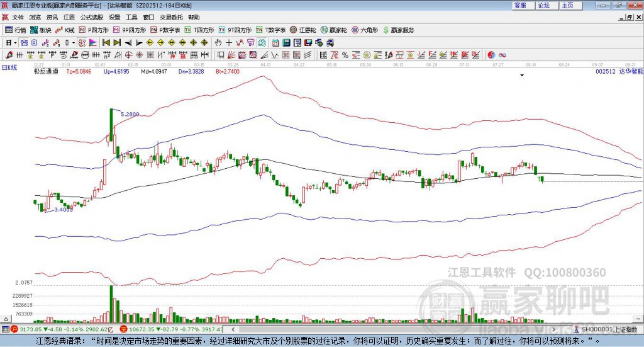Image resolution: width=644 pixels, height=347 pixels.
Task: Open the 资讯 menu
Action: click(x=52, y=17)
